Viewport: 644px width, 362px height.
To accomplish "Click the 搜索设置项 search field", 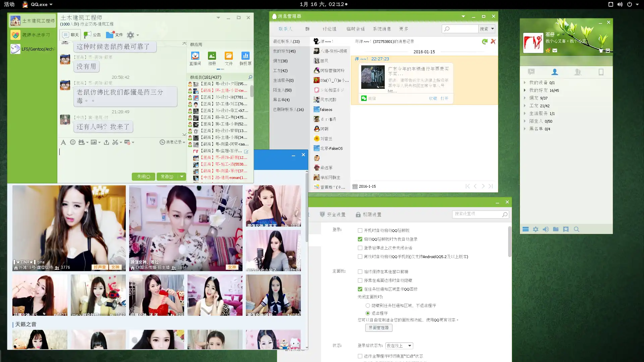I will (480, 215).
